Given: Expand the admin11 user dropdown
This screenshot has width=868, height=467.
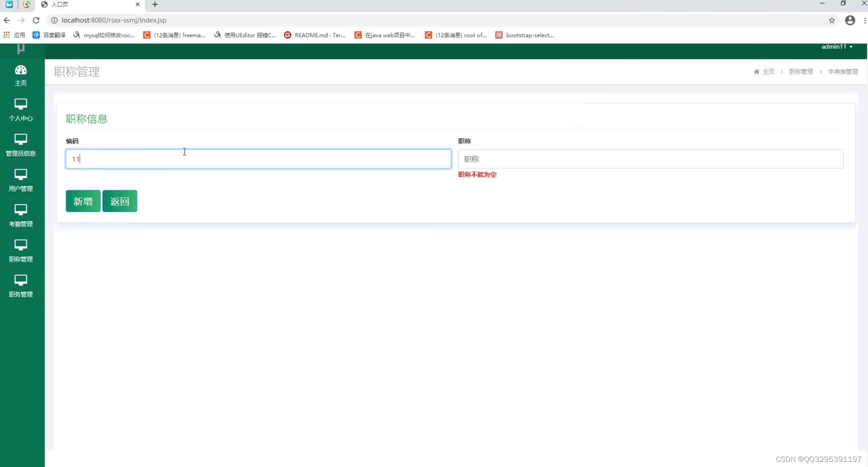Looking at the screenshot, I should [837, 47].
